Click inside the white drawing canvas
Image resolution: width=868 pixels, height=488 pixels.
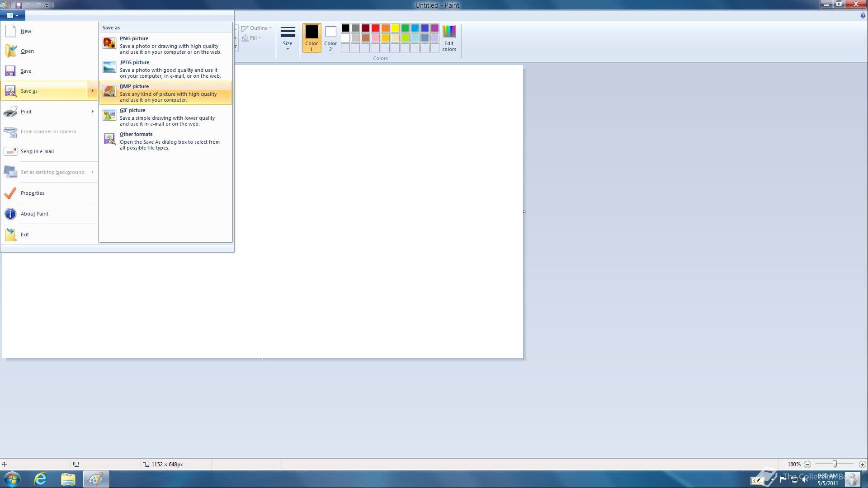(x=379, y=211)
